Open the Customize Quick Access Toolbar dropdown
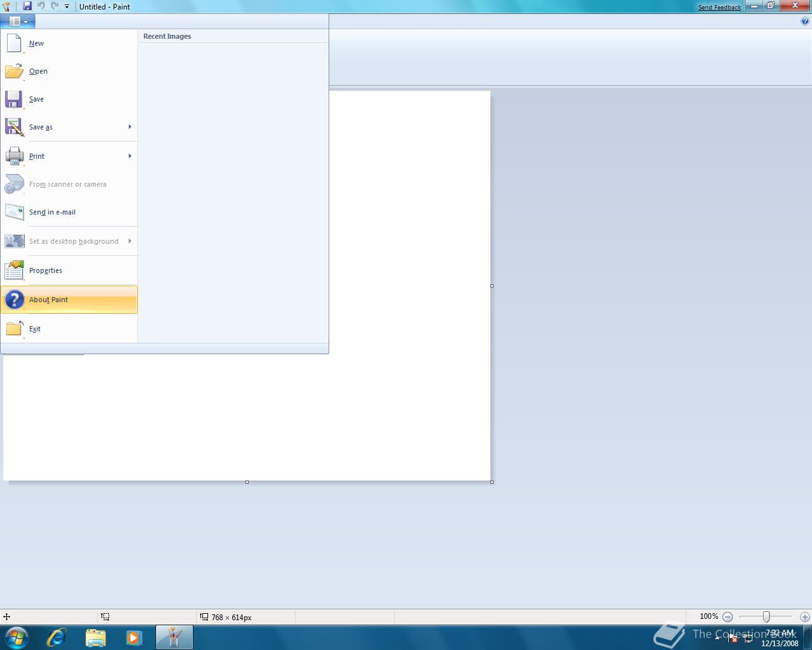This screenshot has height=650, width=812. click(x=67, y=6)
